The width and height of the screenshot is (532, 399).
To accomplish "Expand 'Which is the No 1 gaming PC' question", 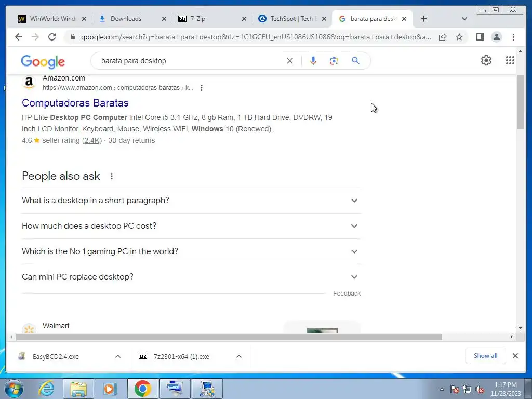I will 191,251.
